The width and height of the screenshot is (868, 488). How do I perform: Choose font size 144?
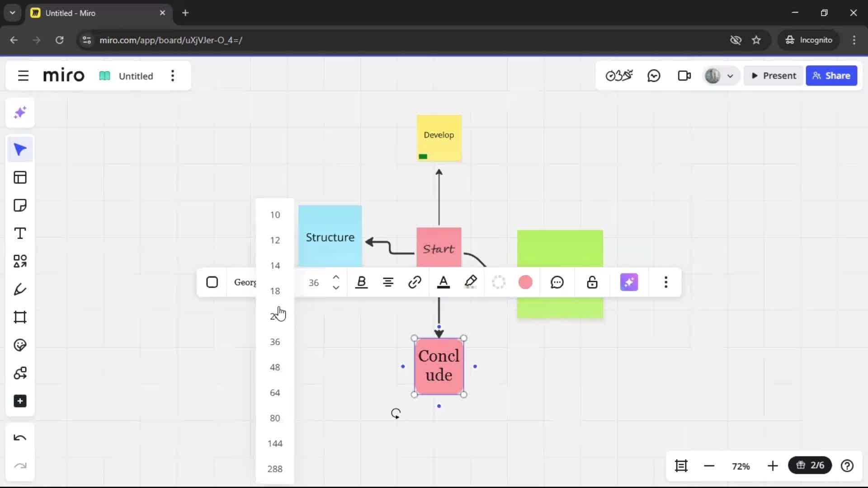[x=275, y=444]
